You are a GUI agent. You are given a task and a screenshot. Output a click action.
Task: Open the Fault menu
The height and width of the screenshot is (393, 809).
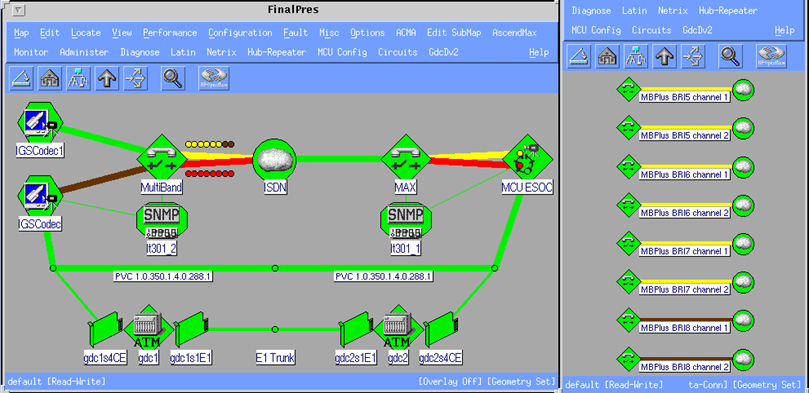click(295, 33)
